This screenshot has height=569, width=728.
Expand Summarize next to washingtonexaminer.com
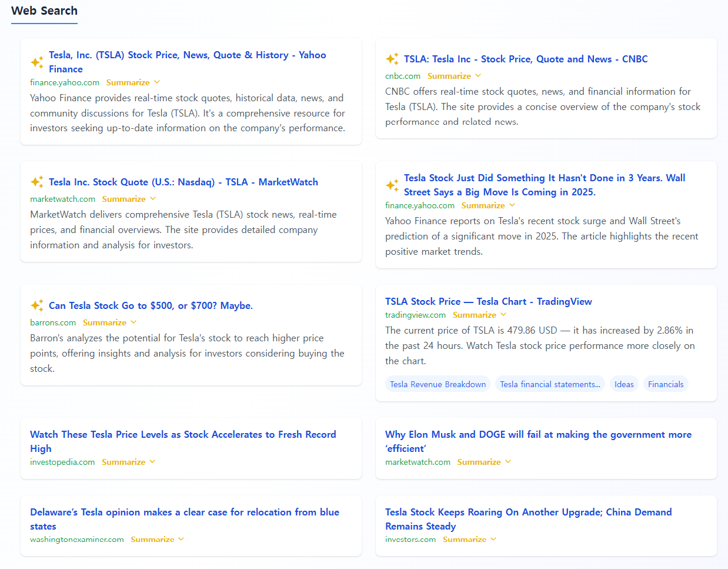[157, 539]
